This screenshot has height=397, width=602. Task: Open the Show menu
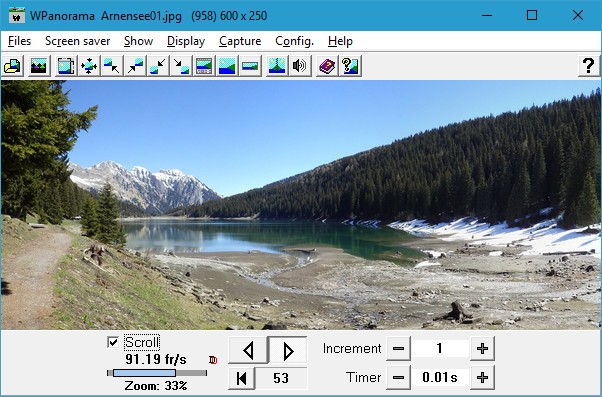[x=139, y=41]
